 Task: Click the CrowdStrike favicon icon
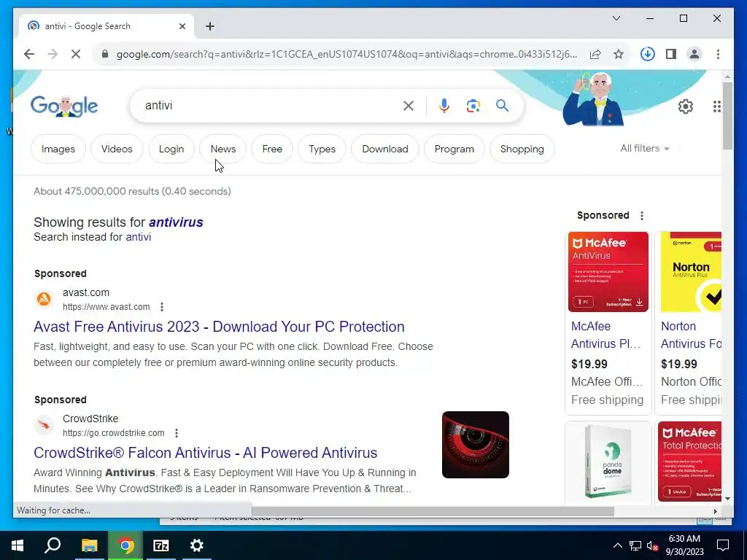click(44, 425)
